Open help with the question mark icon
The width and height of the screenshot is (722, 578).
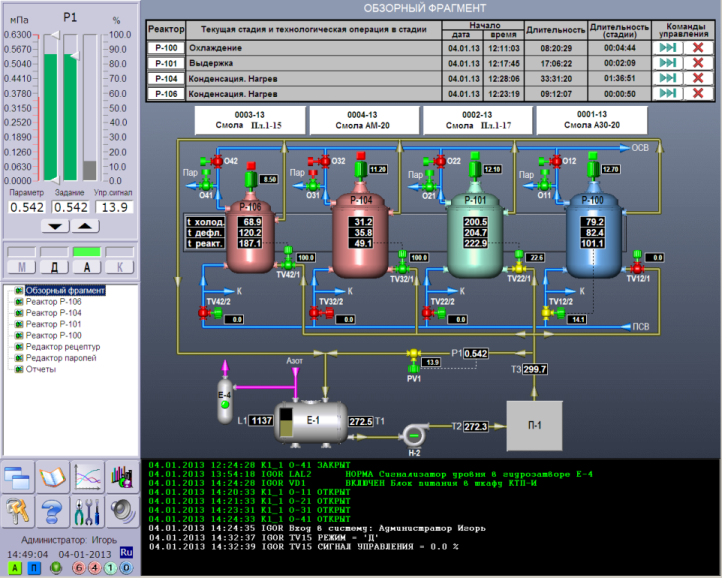pyautogui.click(x=52, y=511)
